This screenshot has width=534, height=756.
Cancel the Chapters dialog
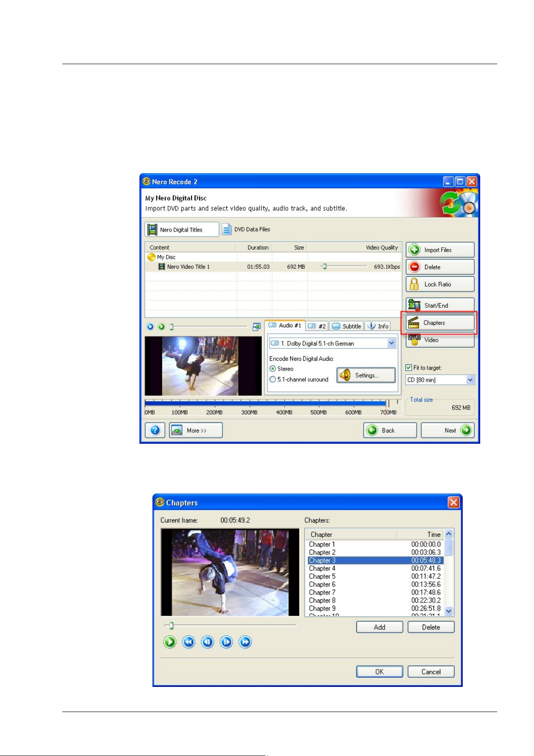pyautogui.click(x=431, y=672)
